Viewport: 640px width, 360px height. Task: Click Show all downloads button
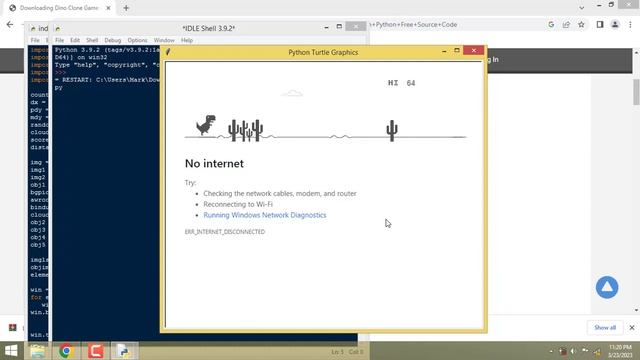(605, 327)
